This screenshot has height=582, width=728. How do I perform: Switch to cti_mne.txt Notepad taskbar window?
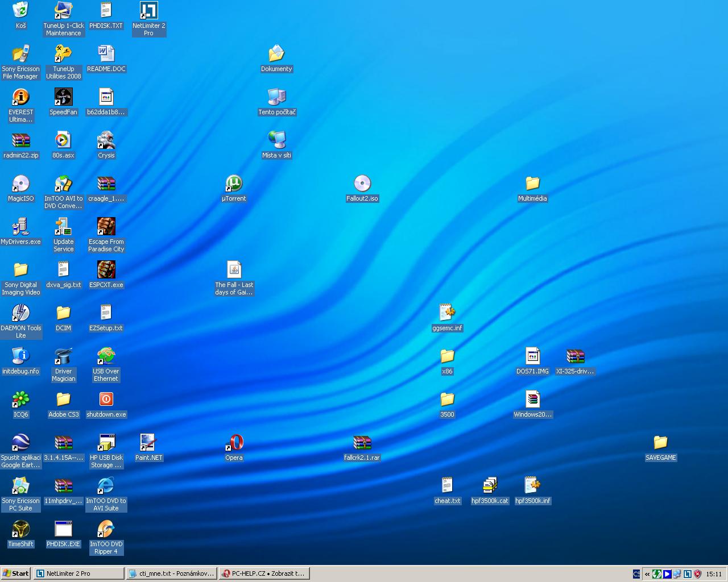tap(171, 573)
